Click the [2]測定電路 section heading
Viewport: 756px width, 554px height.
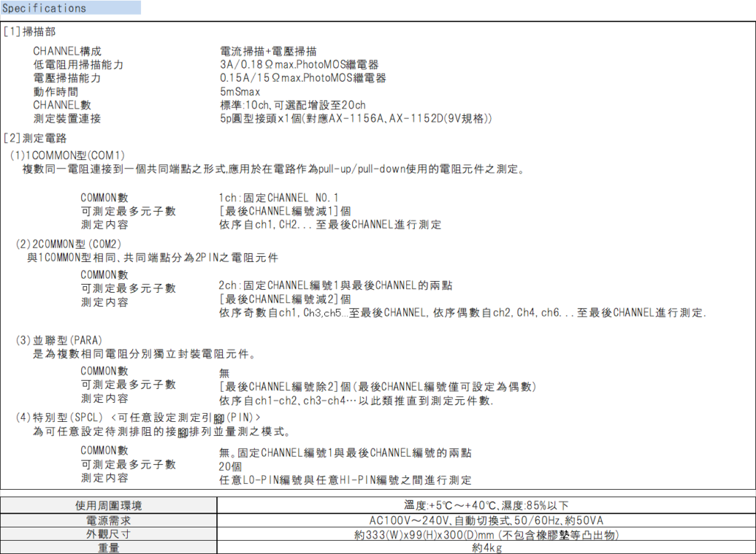click(34, 138)
